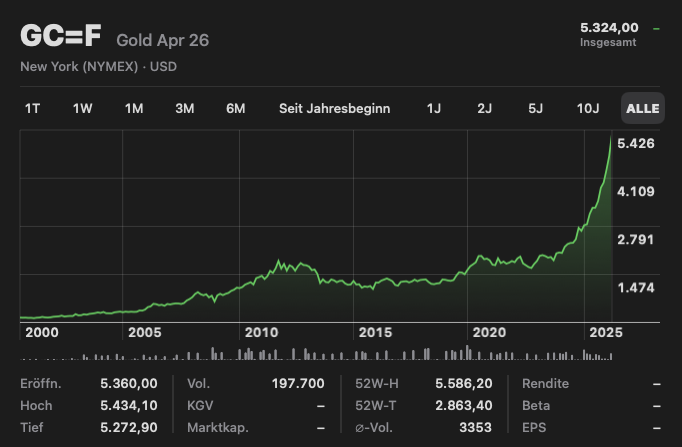This screenshot has width=682, height=447.
Task: Click the Tief value 5.272,90
Action: 129,427
